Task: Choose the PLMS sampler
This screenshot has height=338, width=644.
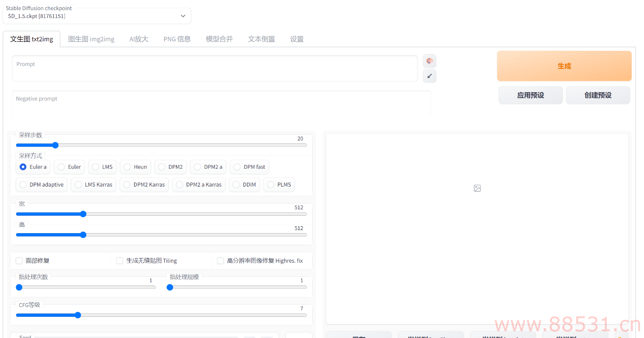Action: point(279,185)
